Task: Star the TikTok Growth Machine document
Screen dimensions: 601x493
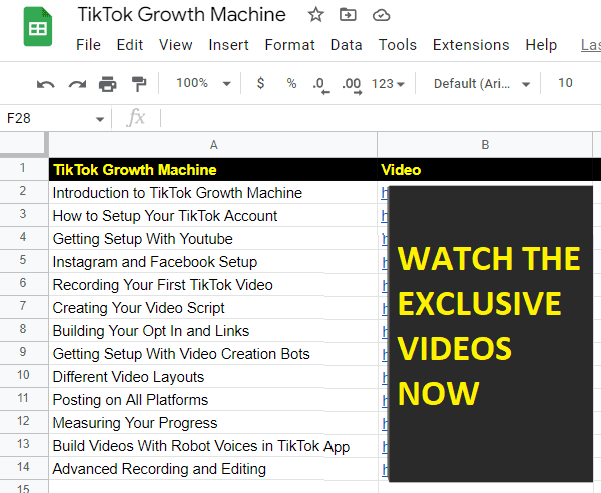Action: [315, 15]
